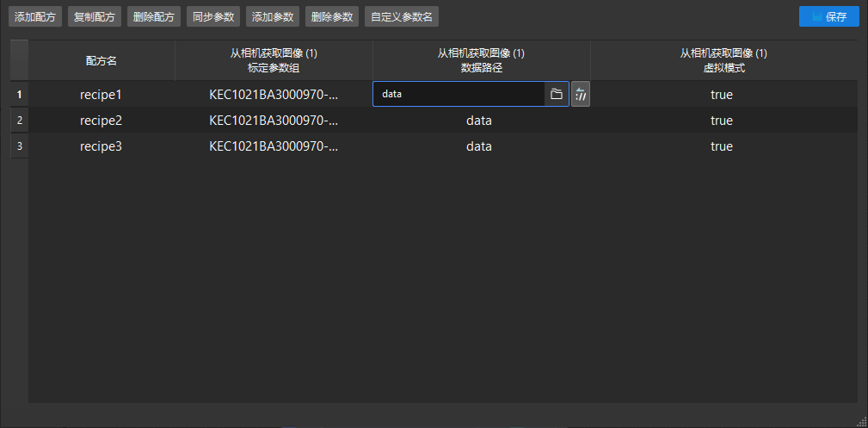Screen dimensions: 868x428
Task: Select recipe1 virtual mode true cell
Action: click(723, 94)
